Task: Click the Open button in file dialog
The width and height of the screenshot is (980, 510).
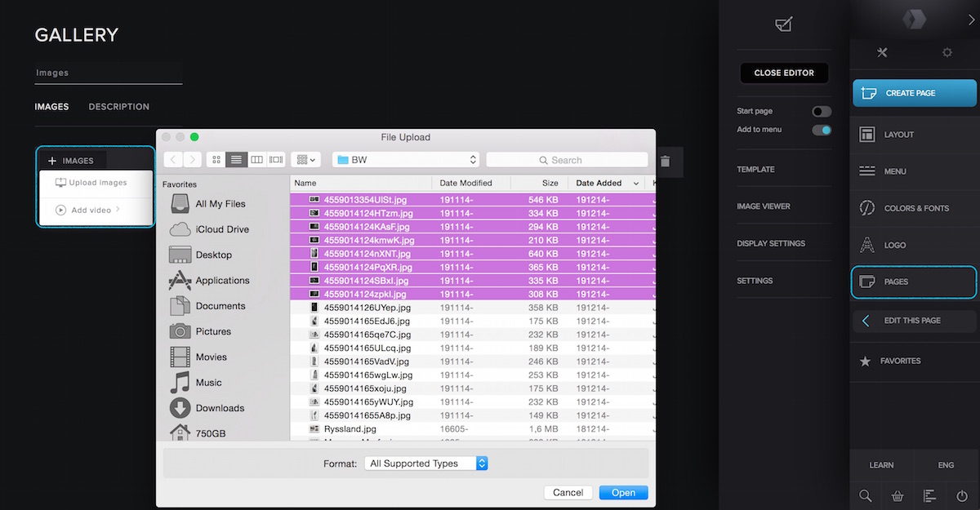Action: 623,492
